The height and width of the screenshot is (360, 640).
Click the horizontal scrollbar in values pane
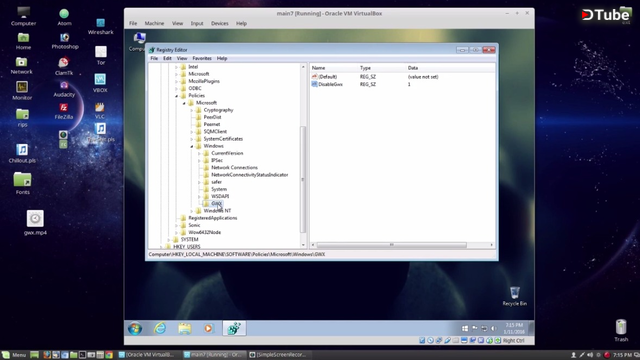tap(391, 245)
